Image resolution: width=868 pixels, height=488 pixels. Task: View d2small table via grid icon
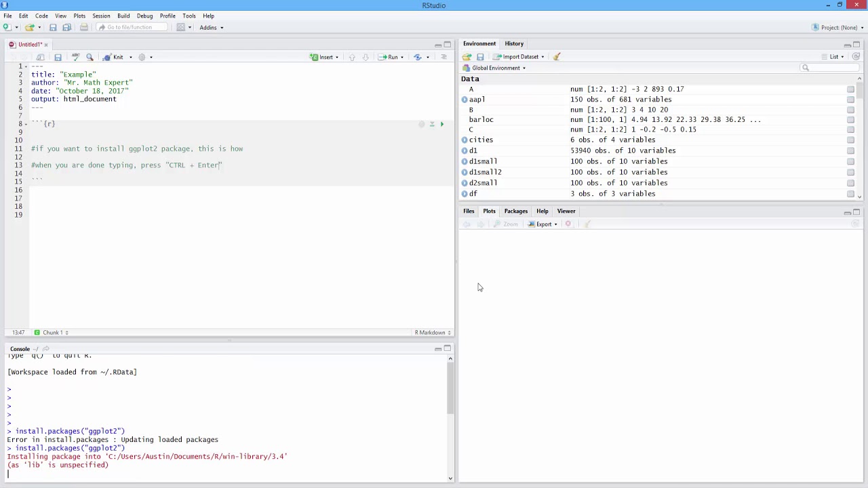tap(850, 183)
